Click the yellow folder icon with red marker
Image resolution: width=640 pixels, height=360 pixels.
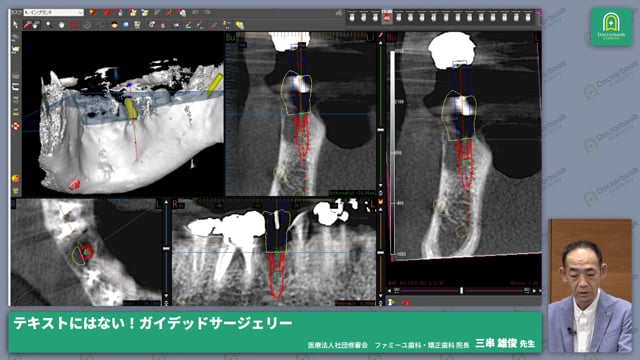pos(133,13)
